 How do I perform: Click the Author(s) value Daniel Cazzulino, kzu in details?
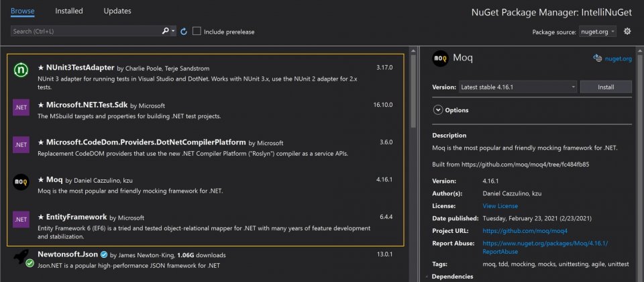click(513, 193)
